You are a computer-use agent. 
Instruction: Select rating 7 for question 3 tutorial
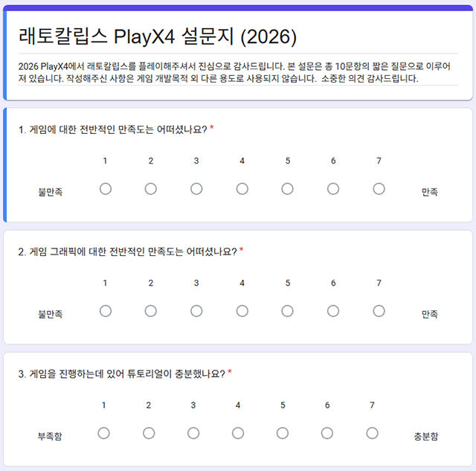pyautogui.click(x=372, y=433)
